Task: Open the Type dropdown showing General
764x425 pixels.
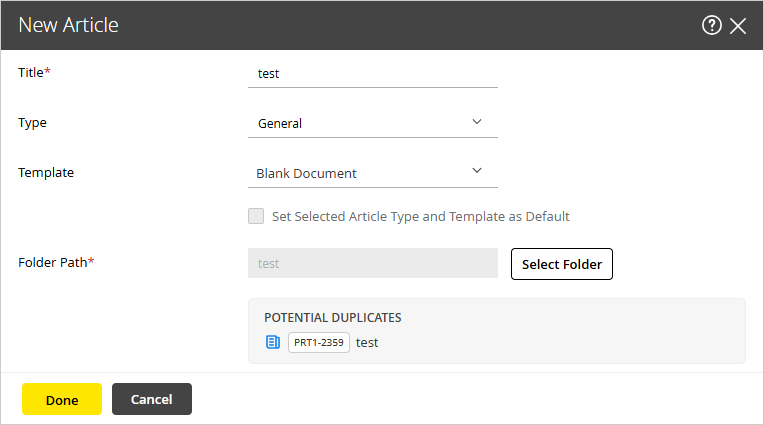Action: 371,123
